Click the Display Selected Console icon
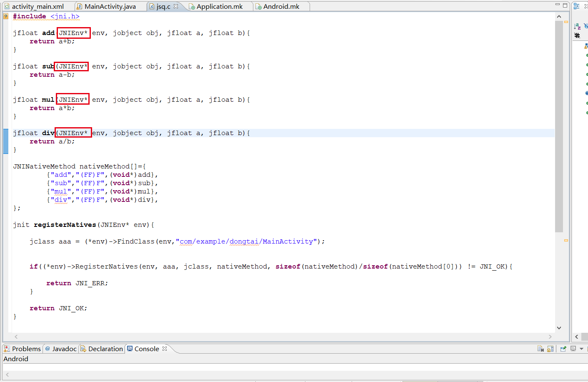Viewport: 588px width, 382px height. click(x=573, y=349)
